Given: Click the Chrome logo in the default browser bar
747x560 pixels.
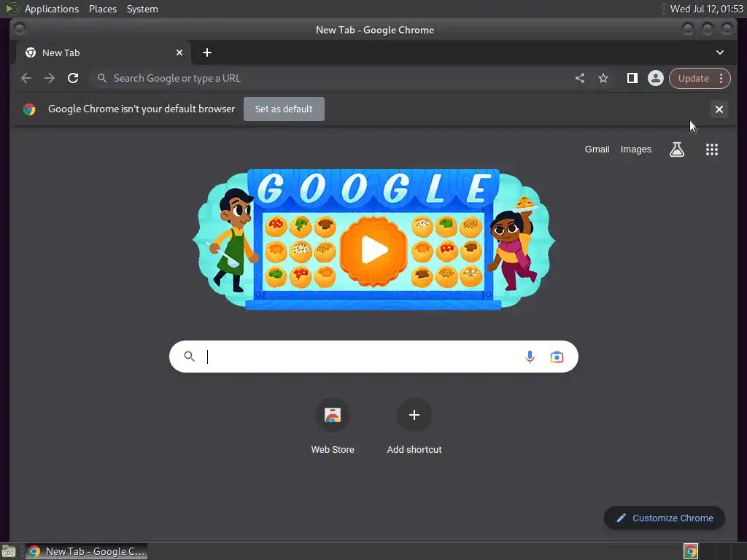Looking at the screenshot, I should pos(29,109).
